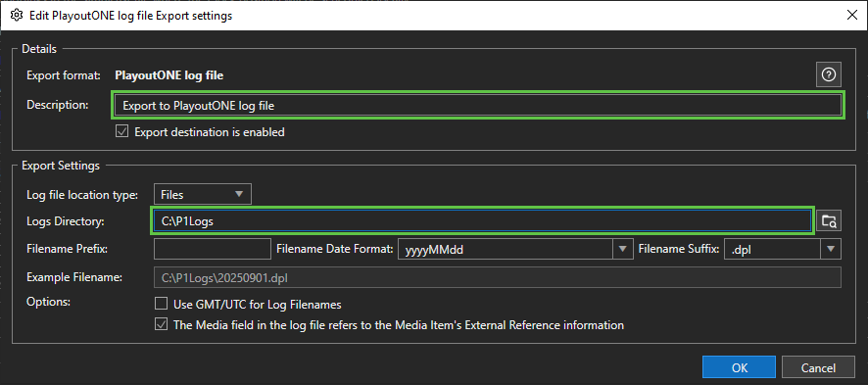The width and height of the screenshot is (868, 385).
Task: Browse for the Logs Directory folder
Action: pyautogui.click(x=829, y=220)
